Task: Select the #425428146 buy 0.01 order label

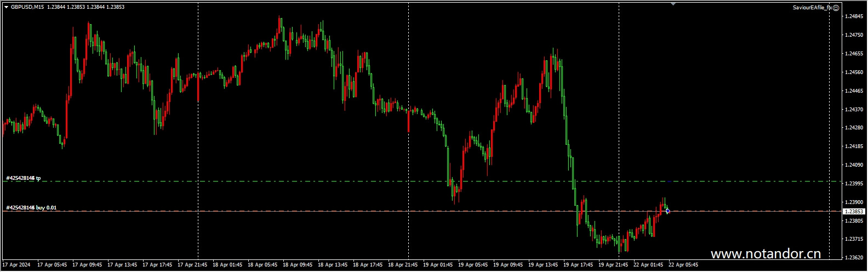Action: (x=31, y=208)
